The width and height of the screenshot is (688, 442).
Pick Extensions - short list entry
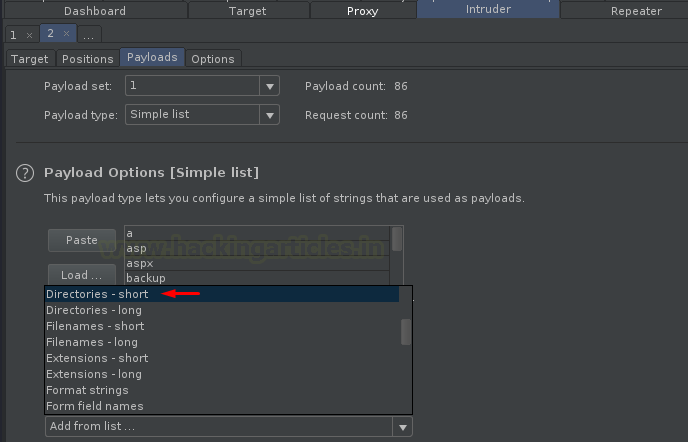97,358
